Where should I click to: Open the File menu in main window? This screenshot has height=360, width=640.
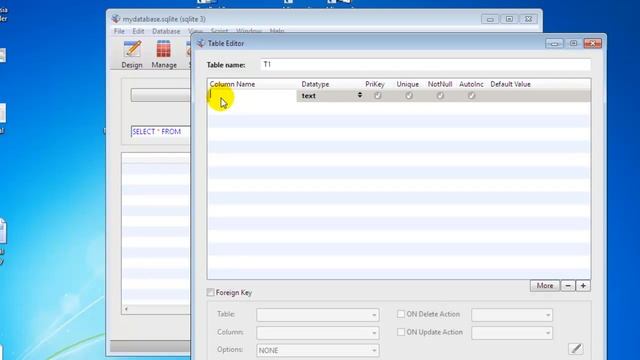point(119,31)
